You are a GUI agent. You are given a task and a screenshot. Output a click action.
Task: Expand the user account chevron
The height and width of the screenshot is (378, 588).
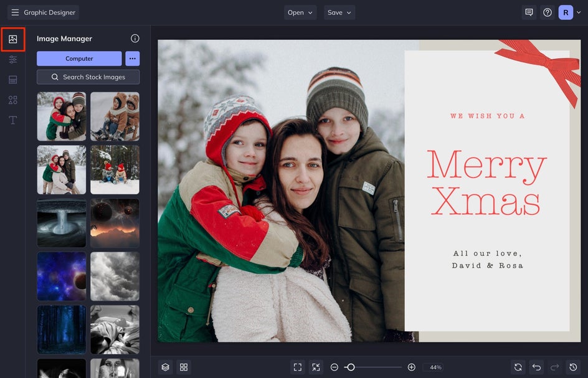[x=579, y=12]
